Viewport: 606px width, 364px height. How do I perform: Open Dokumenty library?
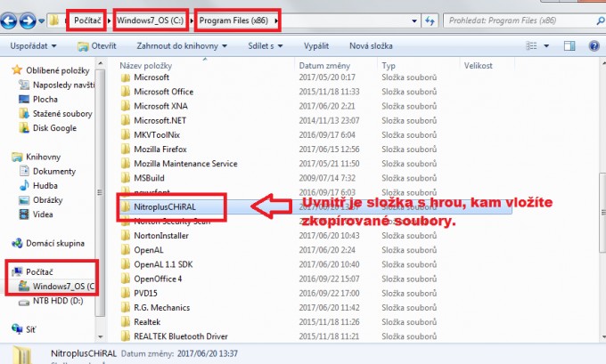(x=47, y=171)
